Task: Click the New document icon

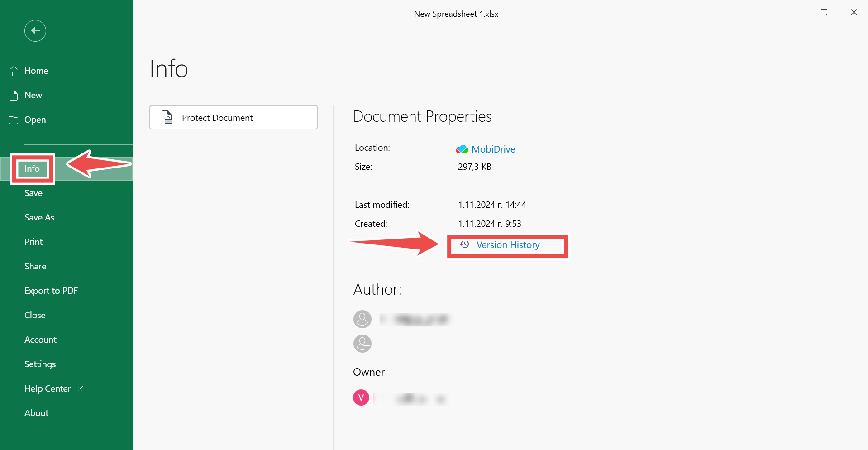Action: click(x=14, y=96)
